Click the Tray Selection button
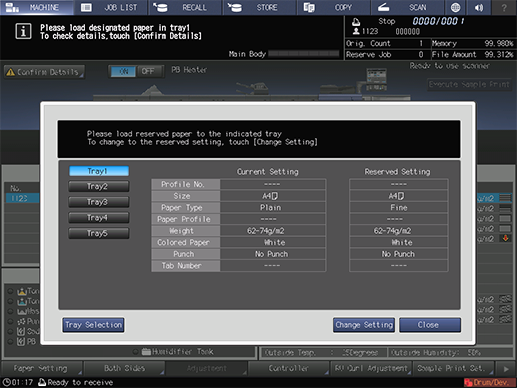The height and width of the screenshot is (388, 517). click(93, 325)
